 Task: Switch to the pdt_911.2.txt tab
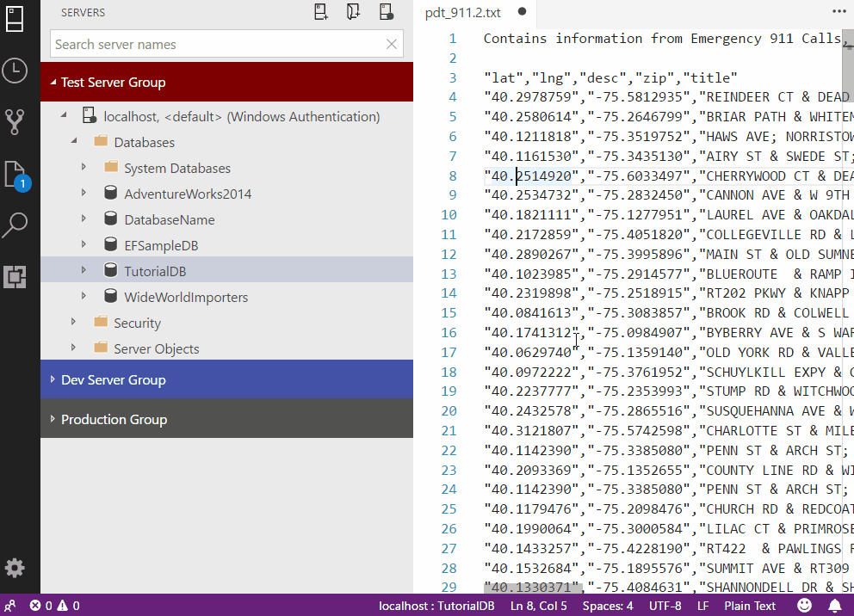463,12
